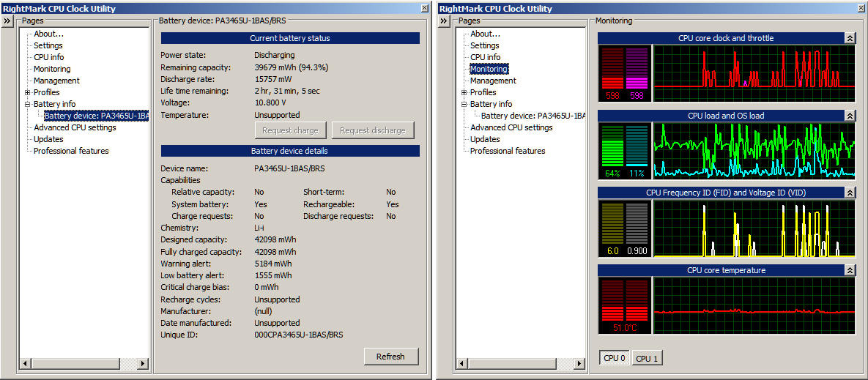Collapse the pages panel in left window

[7, 21]
